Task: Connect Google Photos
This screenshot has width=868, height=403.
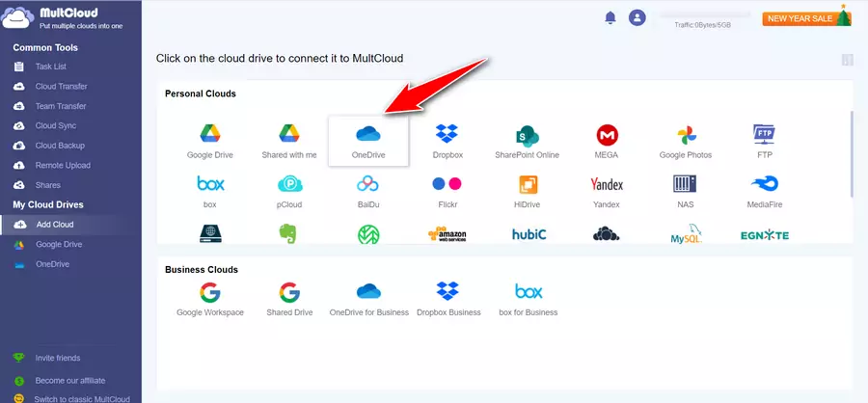Action: [x=686, y=141]
